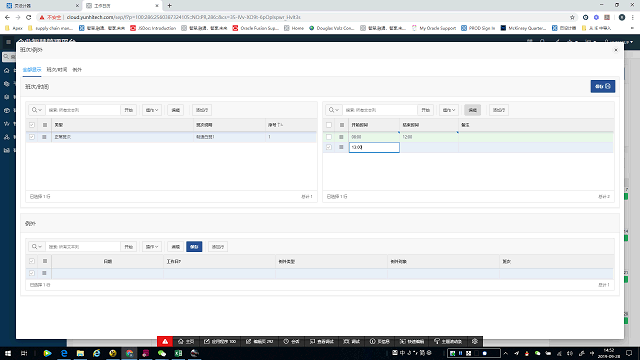Open Page Info in developer toolbar
This screenshot has width=640, height=360.
pyautogui.click(x=380, y=341)
